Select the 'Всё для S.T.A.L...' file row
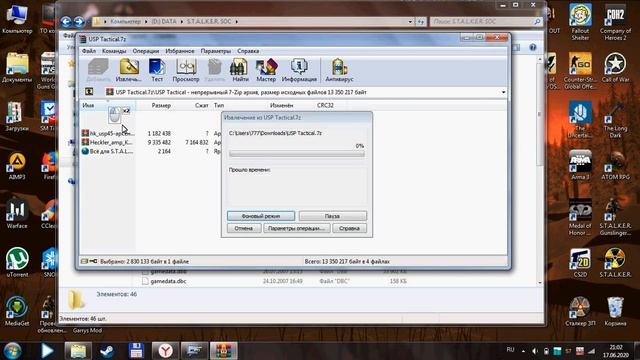This screenshot has height=360, width=640. [150, 151]
